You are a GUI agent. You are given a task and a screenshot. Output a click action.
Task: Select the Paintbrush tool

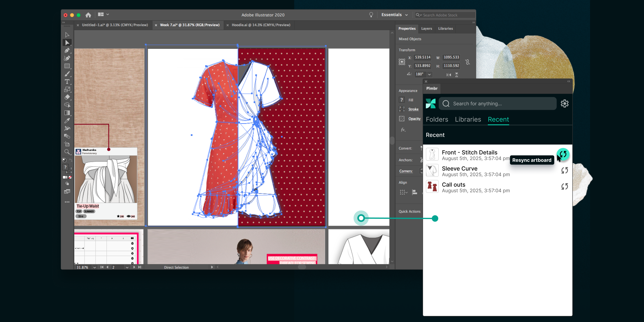(67, 74)
